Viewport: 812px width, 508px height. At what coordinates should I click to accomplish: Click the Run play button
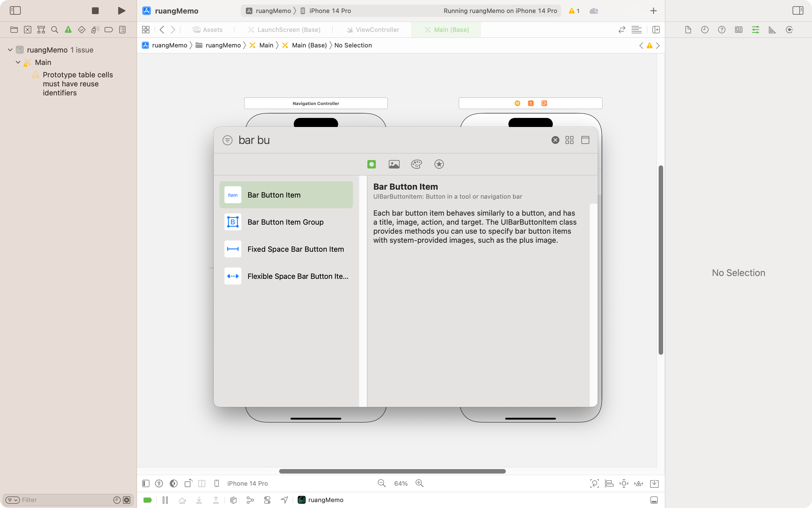(122, 11)
